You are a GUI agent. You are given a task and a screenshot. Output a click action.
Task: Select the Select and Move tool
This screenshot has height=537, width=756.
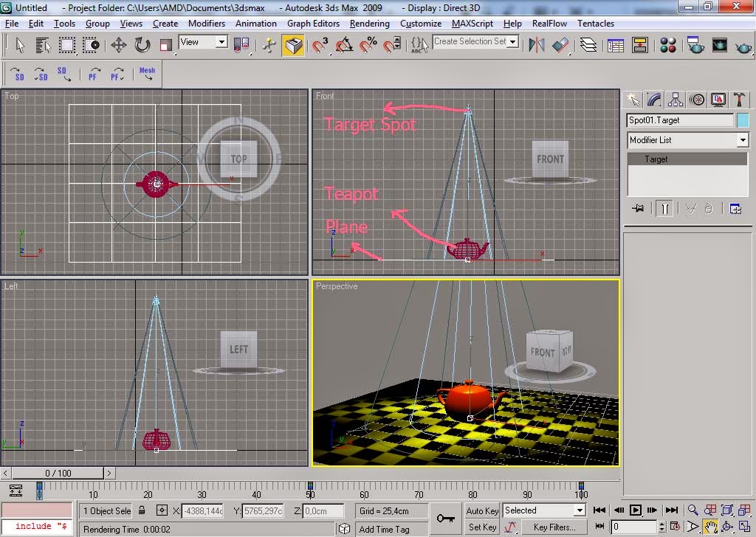tap(120, 46)
